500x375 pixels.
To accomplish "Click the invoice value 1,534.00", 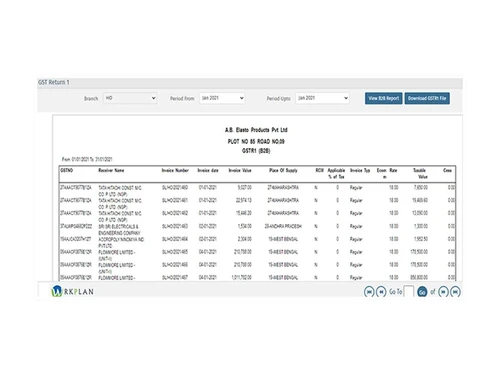I will [x=245, y=226].
